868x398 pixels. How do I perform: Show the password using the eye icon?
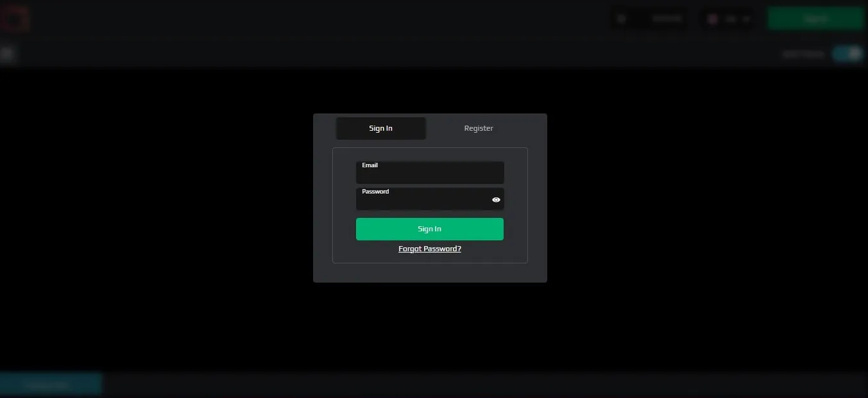point(496,200)
